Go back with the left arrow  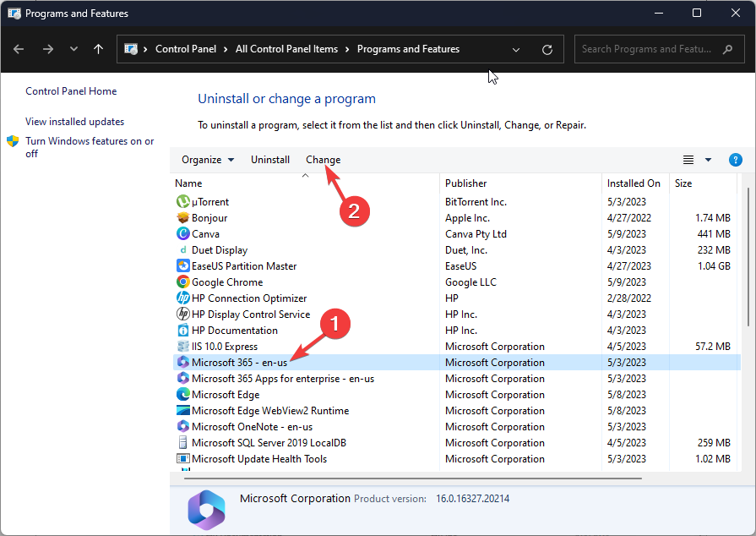pos(19,49)
